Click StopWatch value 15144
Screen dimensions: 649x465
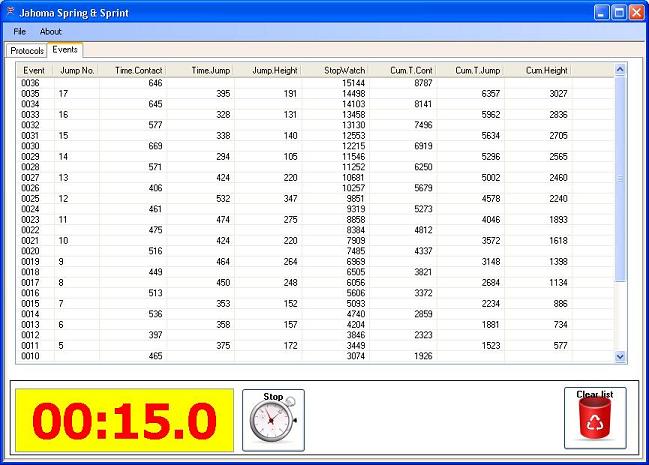tap(353, 83)
